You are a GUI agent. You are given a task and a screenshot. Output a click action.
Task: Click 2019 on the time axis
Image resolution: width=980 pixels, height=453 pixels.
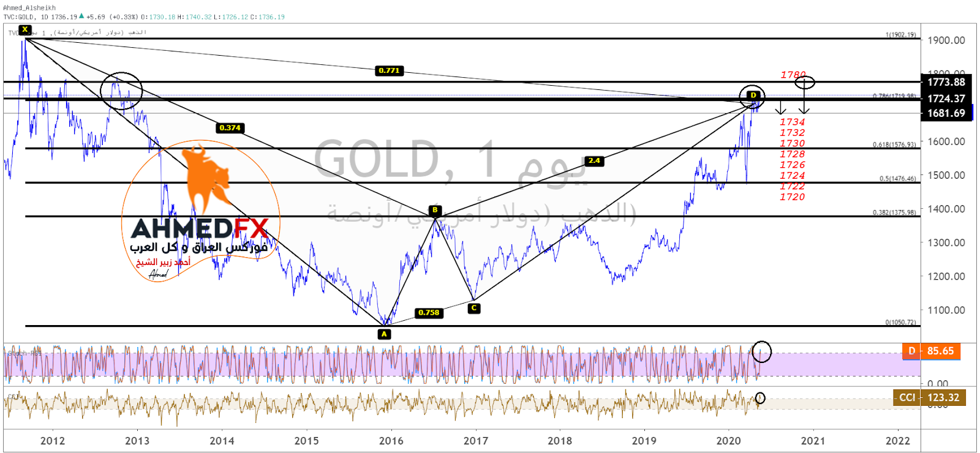click(644, 441)
